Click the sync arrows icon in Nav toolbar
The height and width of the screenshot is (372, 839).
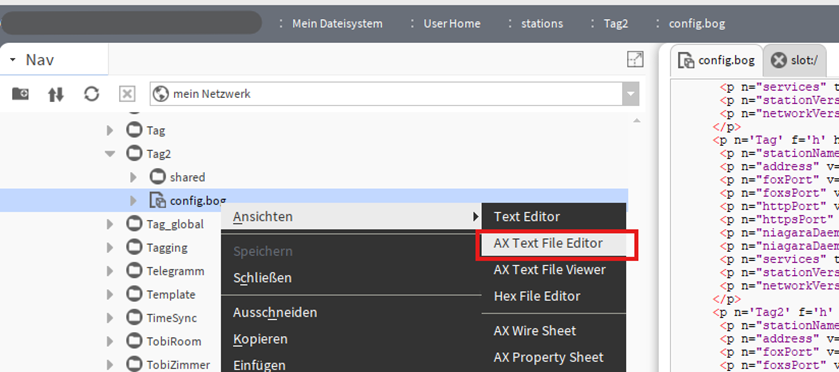click(56, 95)
